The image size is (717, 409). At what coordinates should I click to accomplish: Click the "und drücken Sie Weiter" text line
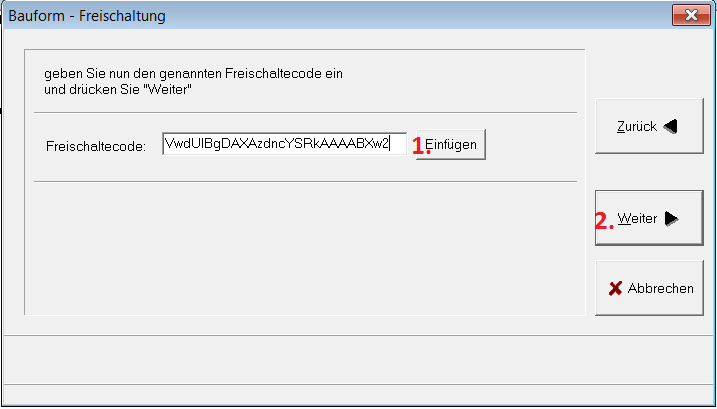tap(118, 90)
